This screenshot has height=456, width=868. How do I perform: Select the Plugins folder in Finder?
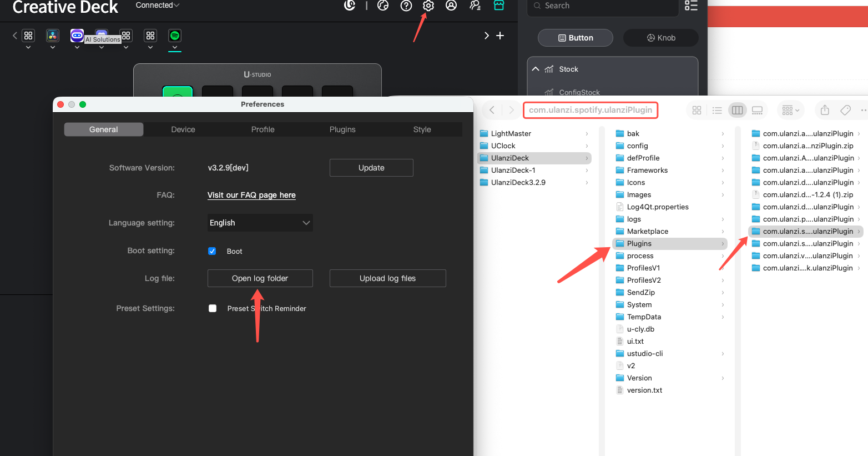pos(670,243)
